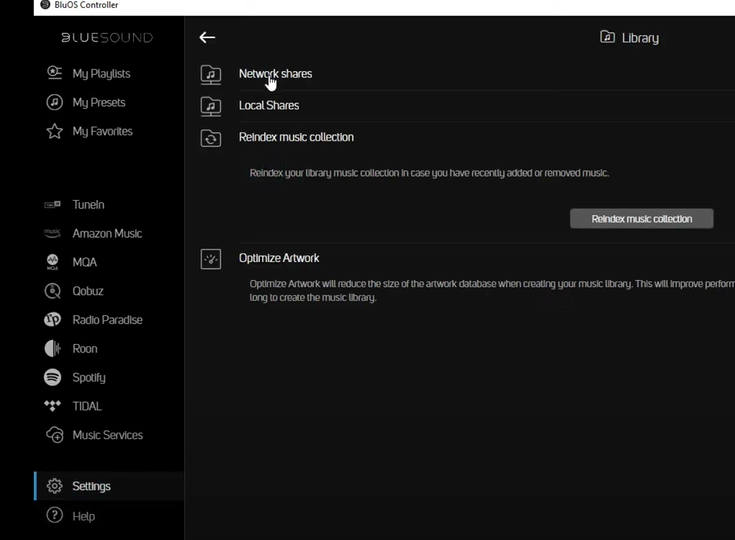The height and width of the screenshot is (540, 735).
Task: Select TuneIn in the sidebar
Action: tap(89, 204)
